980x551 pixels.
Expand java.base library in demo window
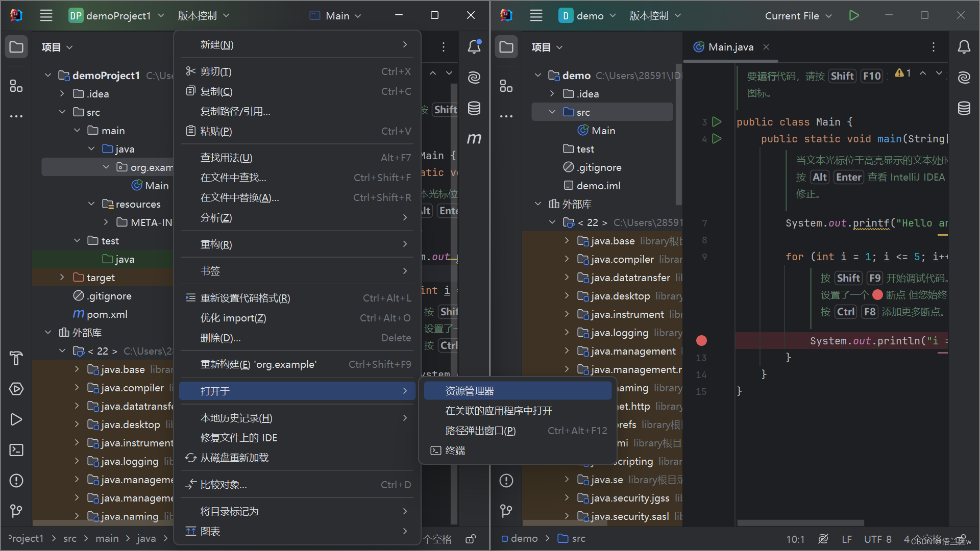click(567, 241)
